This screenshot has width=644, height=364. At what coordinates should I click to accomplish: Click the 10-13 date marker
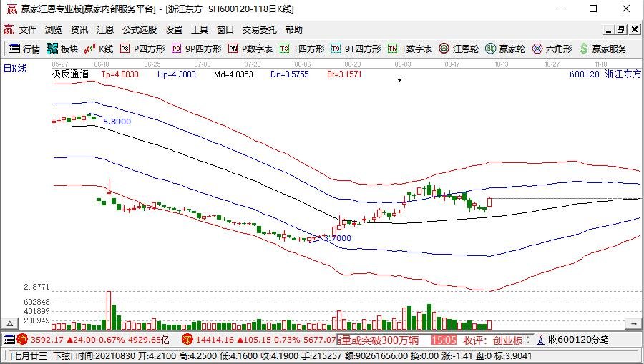[501, 64]
